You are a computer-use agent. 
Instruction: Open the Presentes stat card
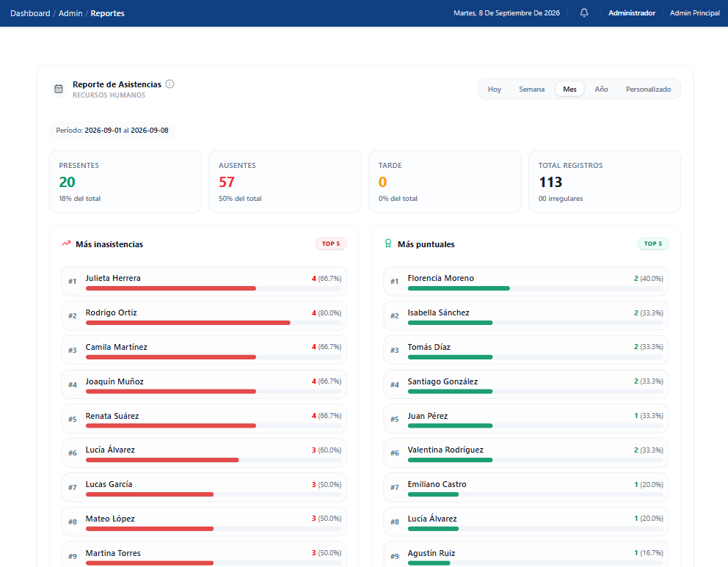[x=125, y=181]
